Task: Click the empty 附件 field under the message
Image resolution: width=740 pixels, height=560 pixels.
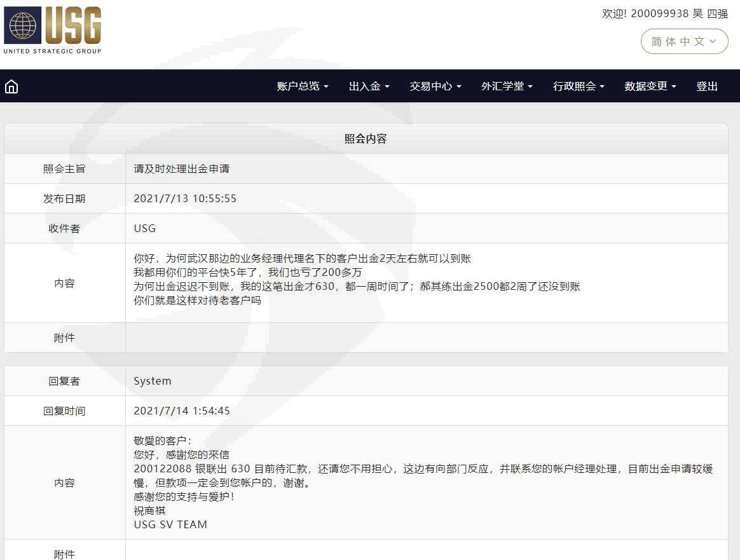Action: (x=426, y=338)
